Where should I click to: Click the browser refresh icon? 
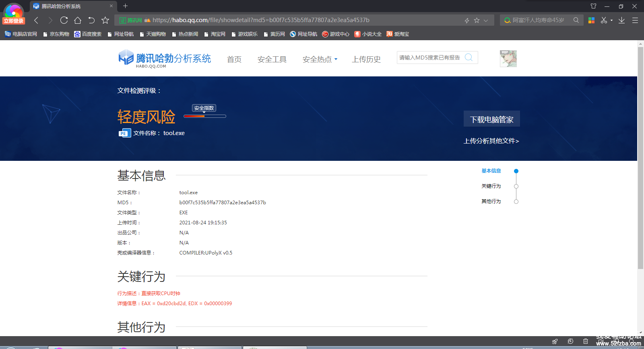coord(64,20)
